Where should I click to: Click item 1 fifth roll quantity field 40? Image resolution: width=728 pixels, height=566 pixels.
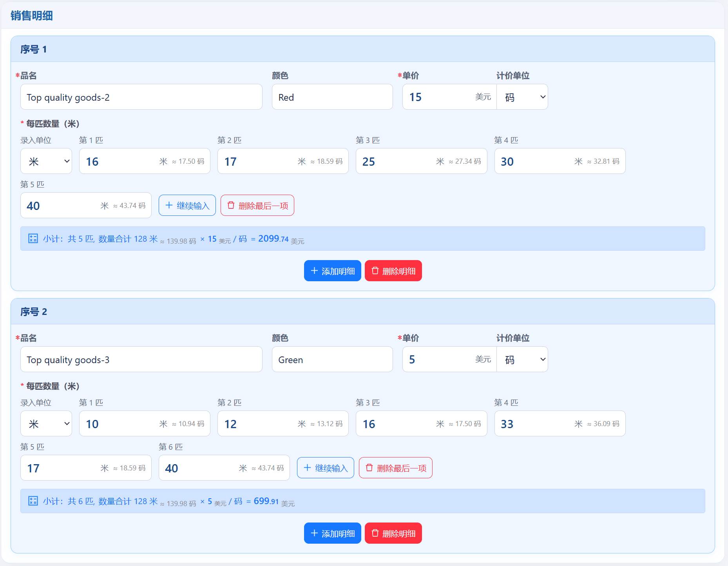(x=86, y=205)
